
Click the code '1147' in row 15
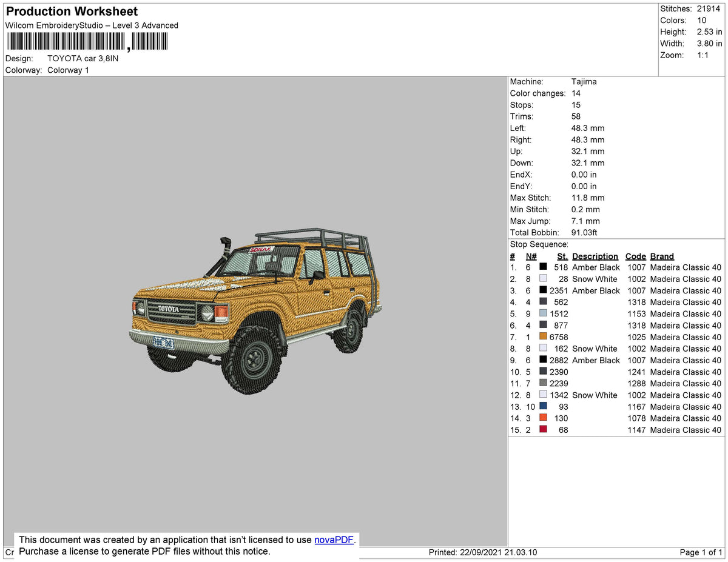tap(636, 430)
